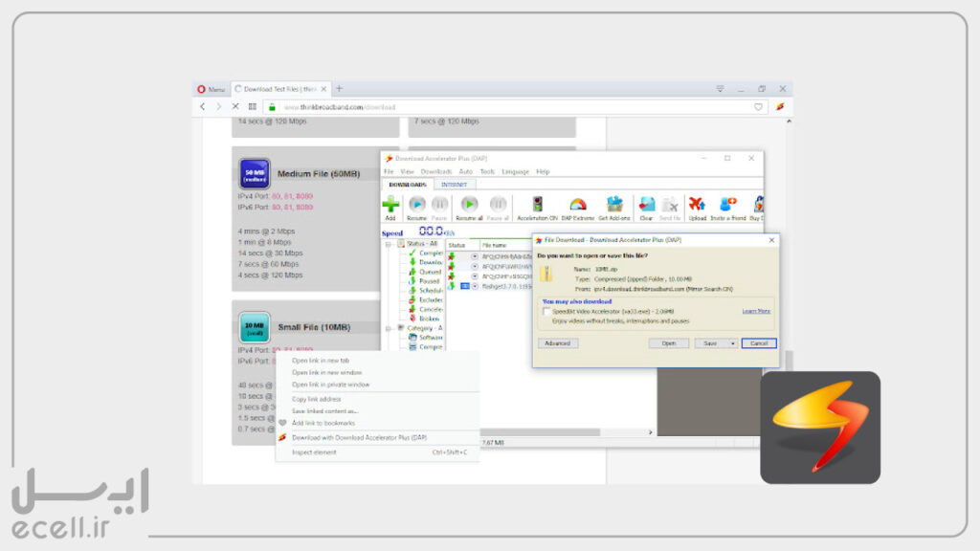Open DAP Extreme speedometer icon
This screenshot has width=980, height=551.
[577, 205]
